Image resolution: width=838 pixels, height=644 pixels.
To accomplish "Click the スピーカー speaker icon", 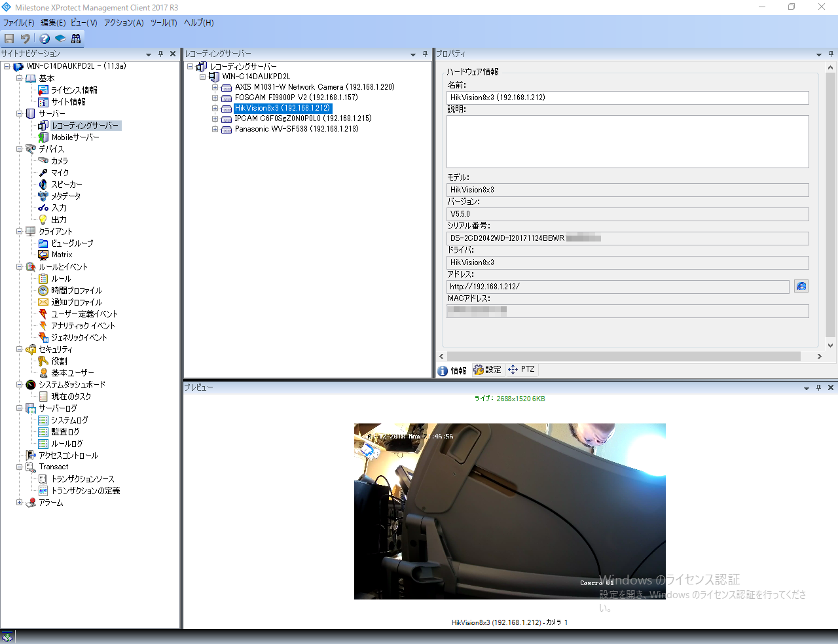I will (43, 184).
